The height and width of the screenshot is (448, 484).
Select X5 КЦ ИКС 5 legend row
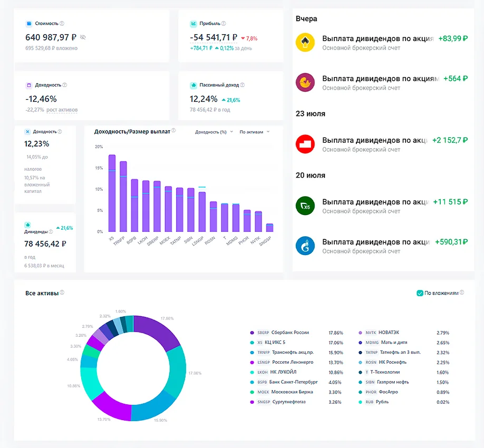(296, 343)
